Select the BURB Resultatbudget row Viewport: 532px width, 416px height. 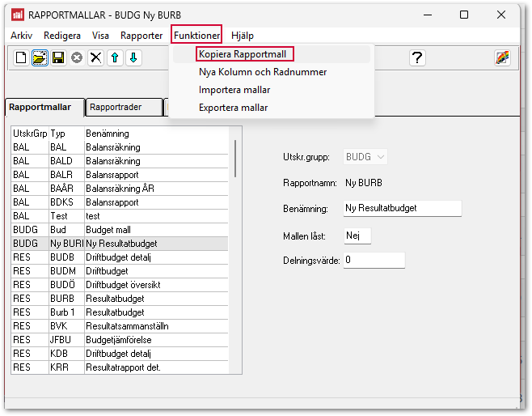(120, 299)
